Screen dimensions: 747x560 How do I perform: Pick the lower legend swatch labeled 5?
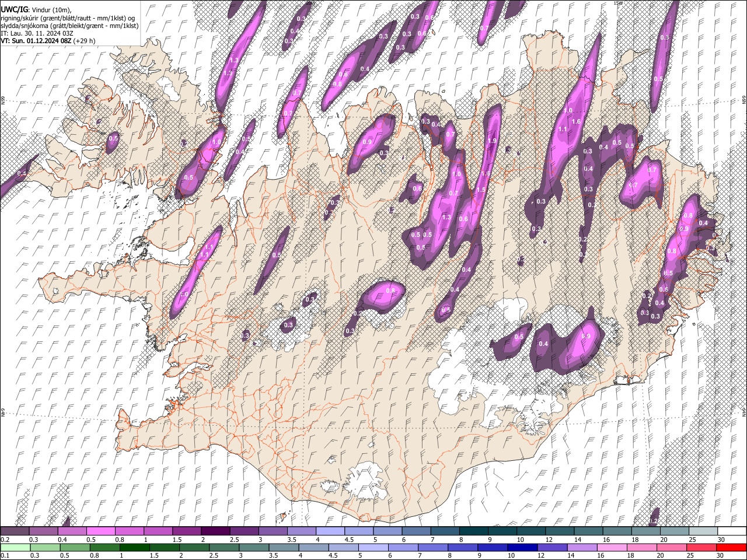[373, 547]
